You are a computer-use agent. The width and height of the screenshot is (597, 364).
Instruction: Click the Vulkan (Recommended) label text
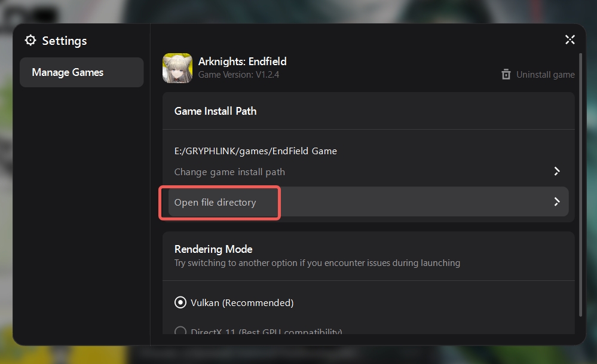242,303
